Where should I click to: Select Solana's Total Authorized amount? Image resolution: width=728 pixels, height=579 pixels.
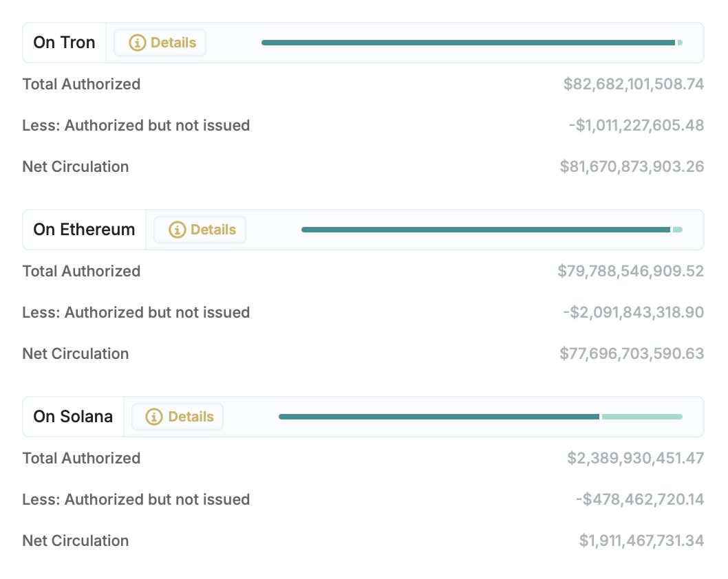[x=636, y=458]
